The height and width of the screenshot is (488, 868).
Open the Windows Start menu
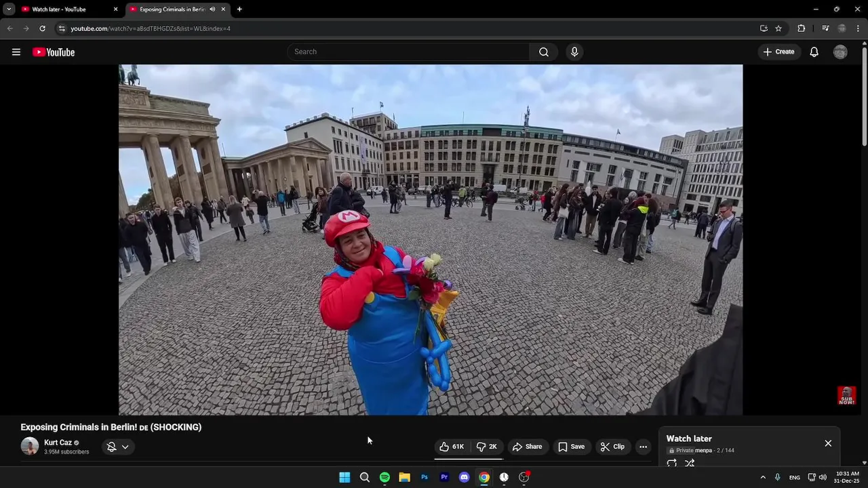(344, 477)
